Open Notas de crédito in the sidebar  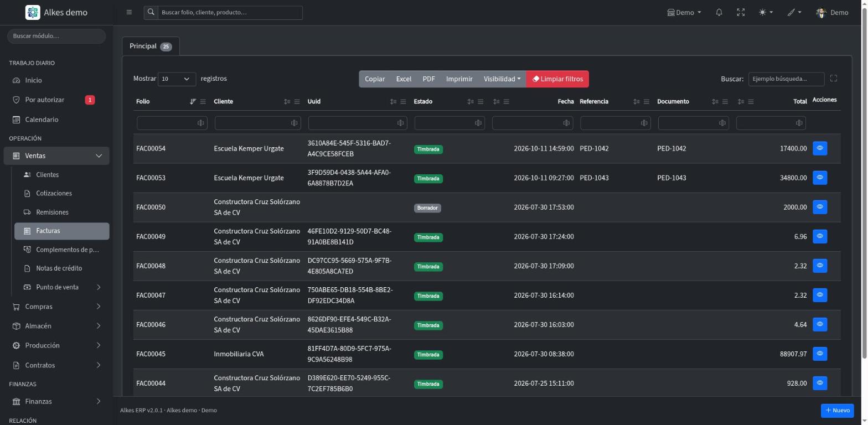pyautogui.click(x=61, y=268)
